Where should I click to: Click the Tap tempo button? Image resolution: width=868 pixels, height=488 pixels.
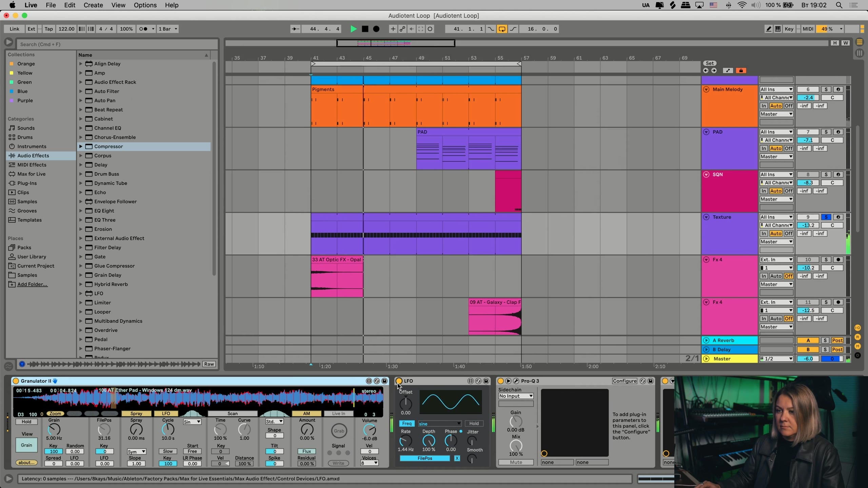pos(48,29)
